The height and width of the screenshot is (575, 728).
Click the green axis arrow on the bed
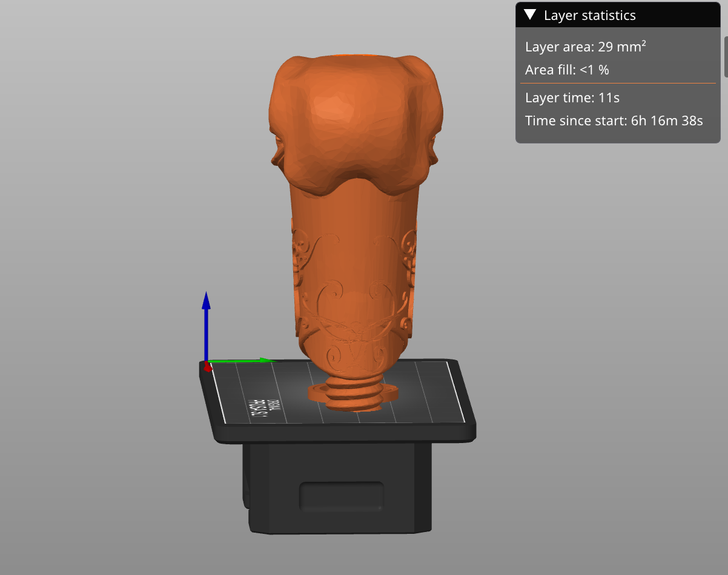click(242, 361)
